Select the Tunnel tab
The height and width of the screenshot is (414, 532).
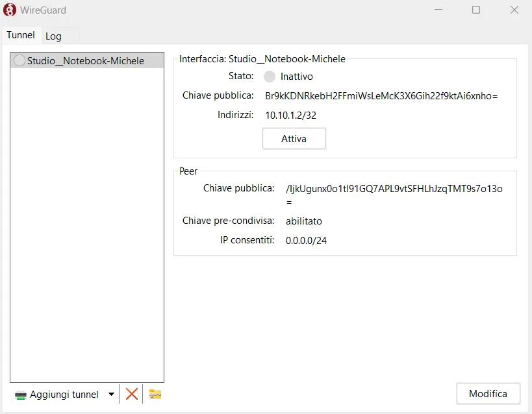[21, 35]
